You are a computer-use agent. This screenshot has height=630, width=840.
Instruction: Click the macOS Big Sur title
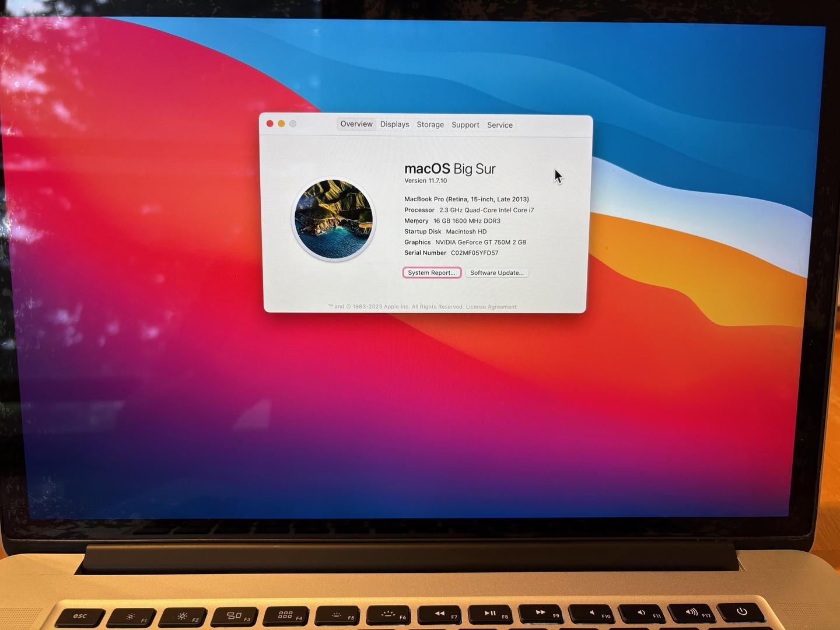click(450, 169)
